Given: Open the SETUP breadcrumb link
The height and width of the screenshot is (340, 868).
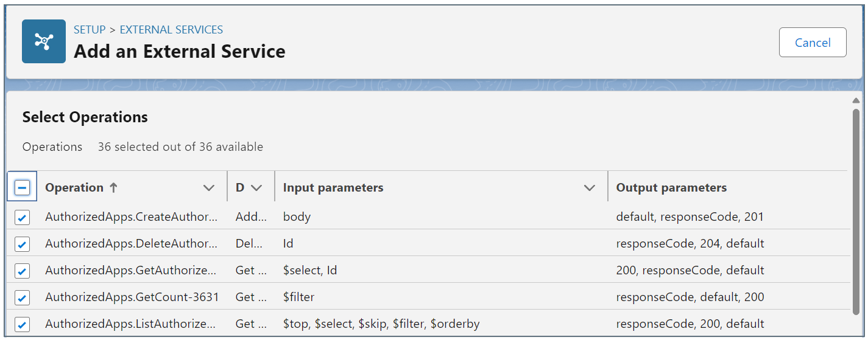Looking at the screenshot, I should tap(90, 29).
